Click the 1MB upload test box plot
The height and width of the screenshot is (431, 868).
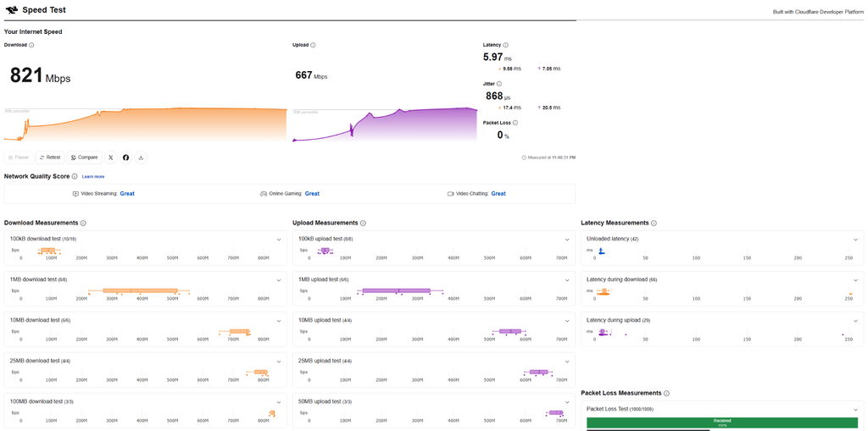(400, 290)
